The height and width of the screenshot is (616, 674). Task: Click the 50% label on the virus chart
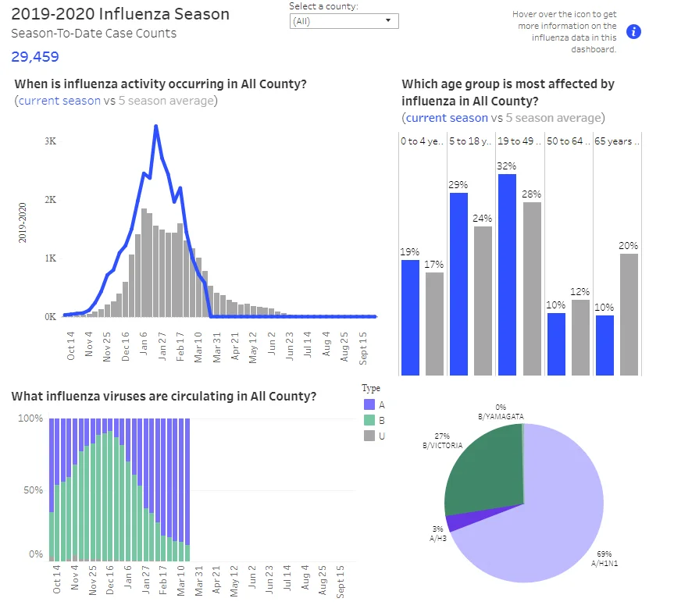point(33,490)
